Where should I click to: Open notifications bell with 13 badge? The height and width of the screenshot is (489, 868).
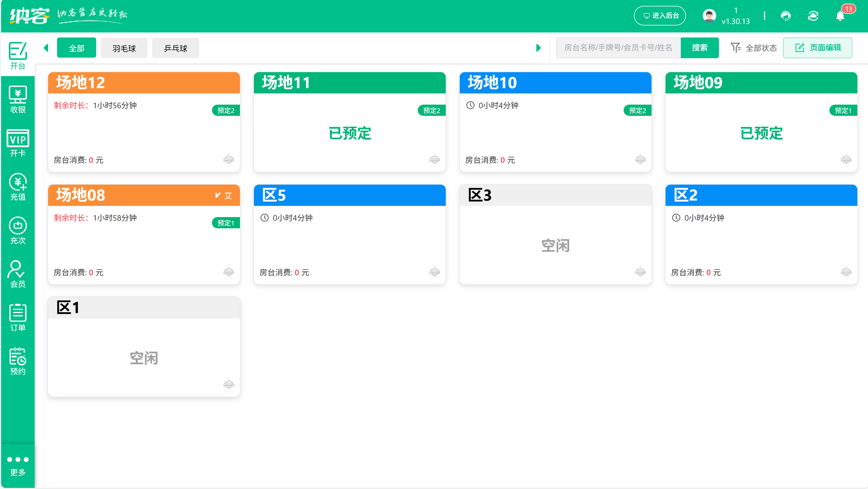pos(840,16)
